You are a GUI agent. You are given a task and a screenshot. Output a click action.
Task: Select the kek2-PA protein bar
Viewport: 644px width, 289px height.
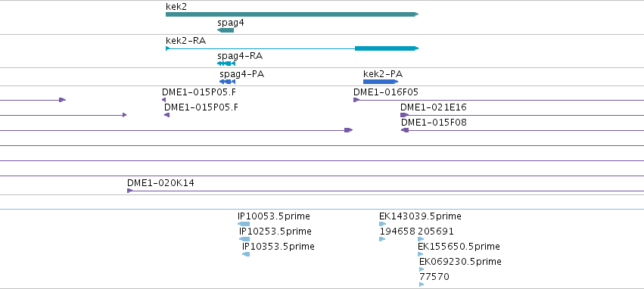(x=381, y=82)
